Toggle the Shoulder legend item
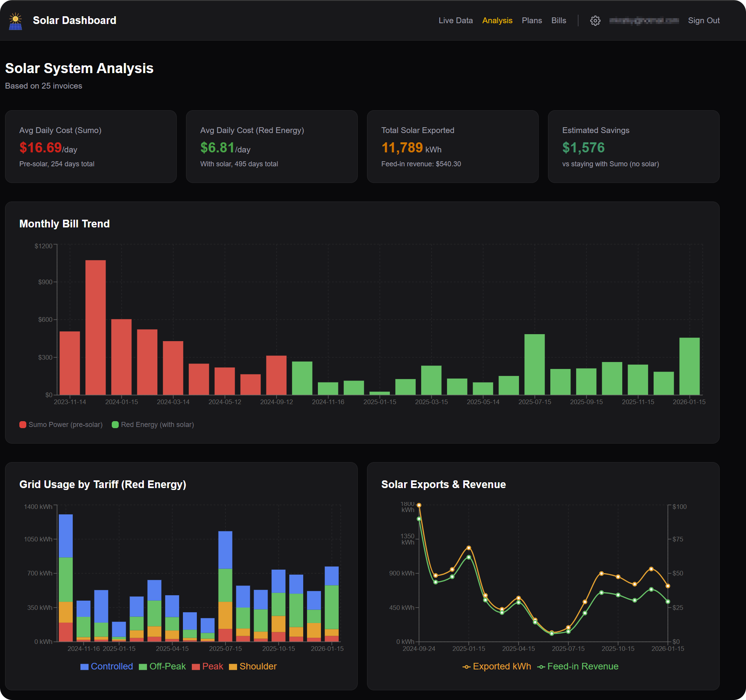The image size is (746, 700). click(253, 666)
